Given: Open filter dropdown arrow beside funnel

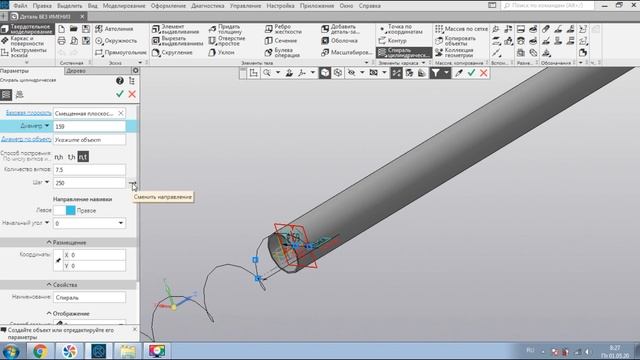Looking at the screenshot, I should tap(446, 73).
